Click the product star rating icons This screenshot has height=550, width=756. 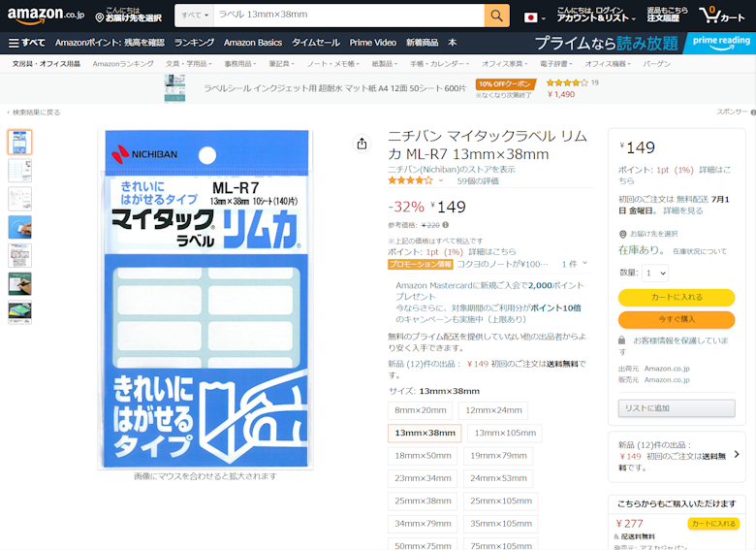pyautogui.click(x=410, y=180)
